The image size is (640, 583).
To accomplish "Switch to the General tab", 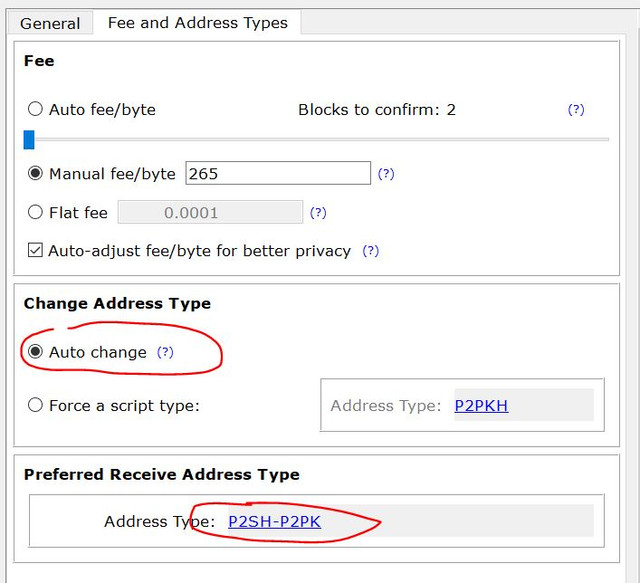I will pyautogui.click(x=50, y=23).
